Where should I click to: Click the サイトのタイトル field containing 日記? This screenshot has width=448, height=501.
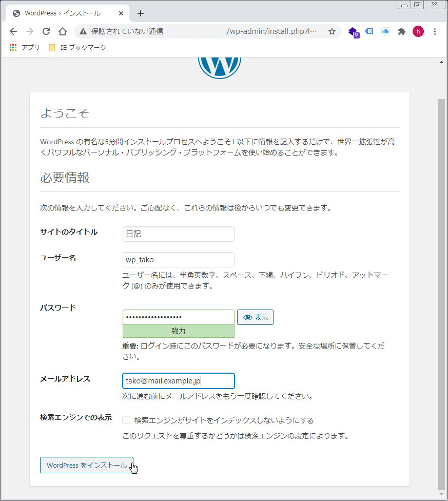pos(179,234)
